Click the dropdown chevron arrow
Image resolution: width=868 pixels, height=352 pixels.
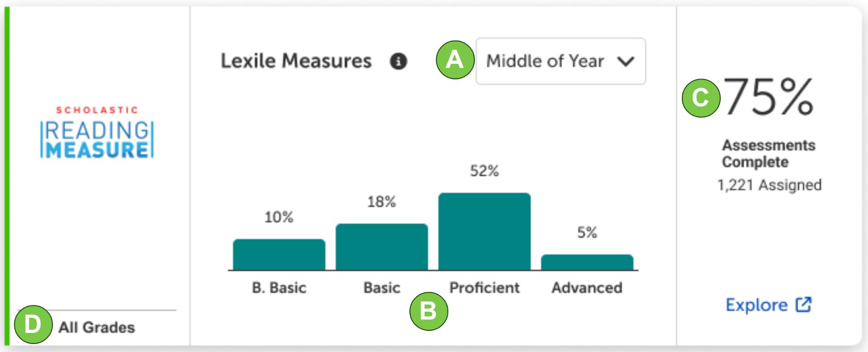pyautogui.click(x=626, y=62)
